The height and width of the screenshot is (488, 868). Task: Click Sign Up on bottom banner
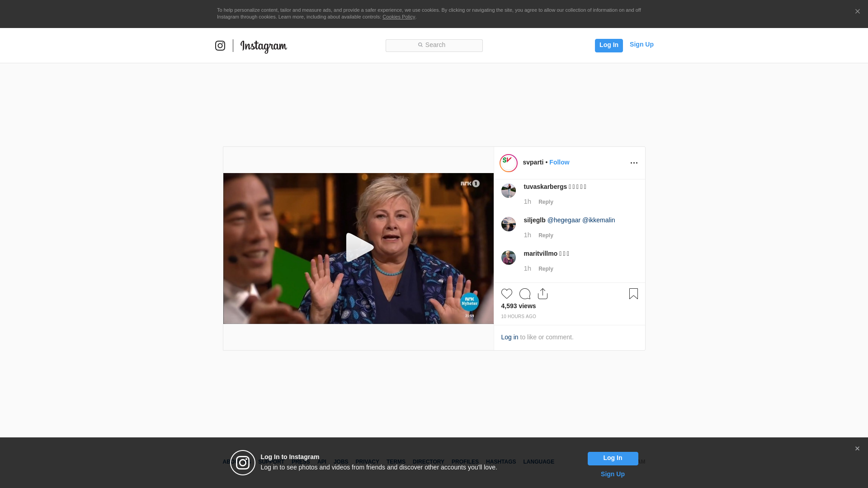tap(613, 474)
